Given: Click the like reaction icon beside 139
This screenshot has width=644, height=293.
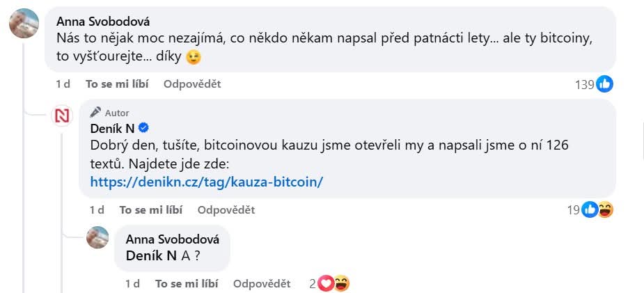Looking at the screenshot, I should pos(604,84).
